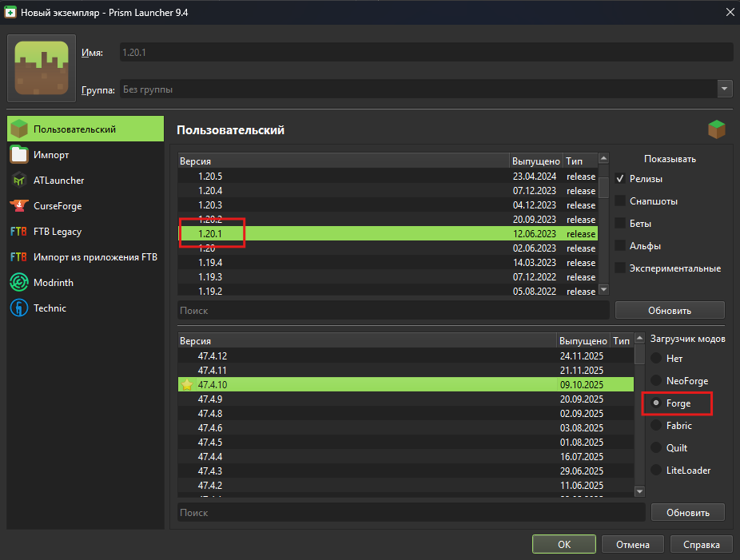Select Forge version 47.4.8
The height and width of the screenshot is (560, 740).
406,413
